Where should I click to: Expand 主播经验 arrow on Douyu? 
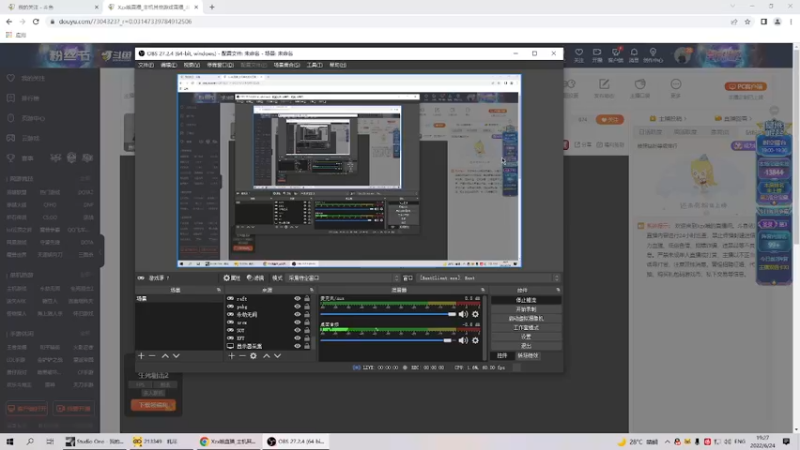tap(685, 119)
